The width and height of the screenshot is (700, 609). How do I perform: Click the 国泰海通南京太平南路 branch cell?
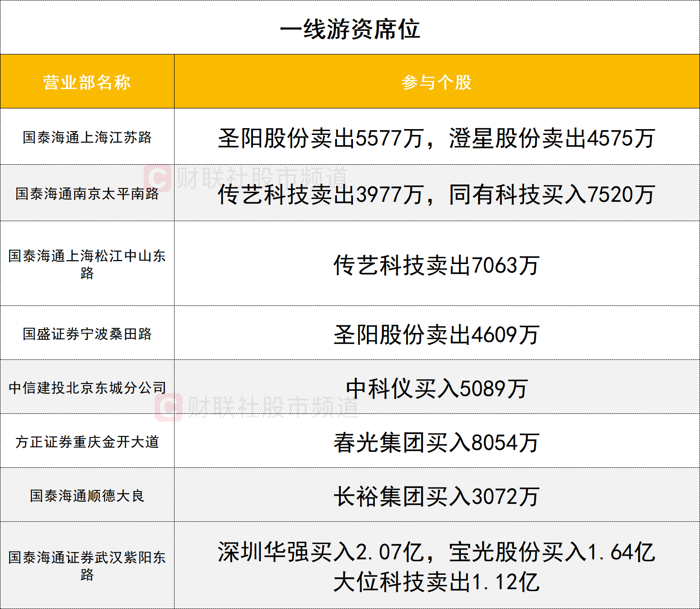tap(87, 193)
